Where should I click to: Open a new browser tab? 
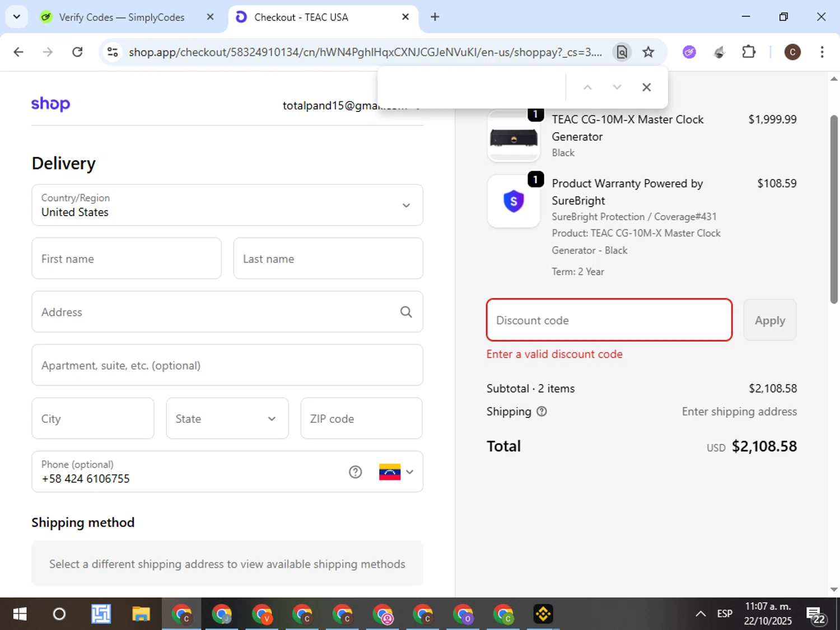pos(435,17)
